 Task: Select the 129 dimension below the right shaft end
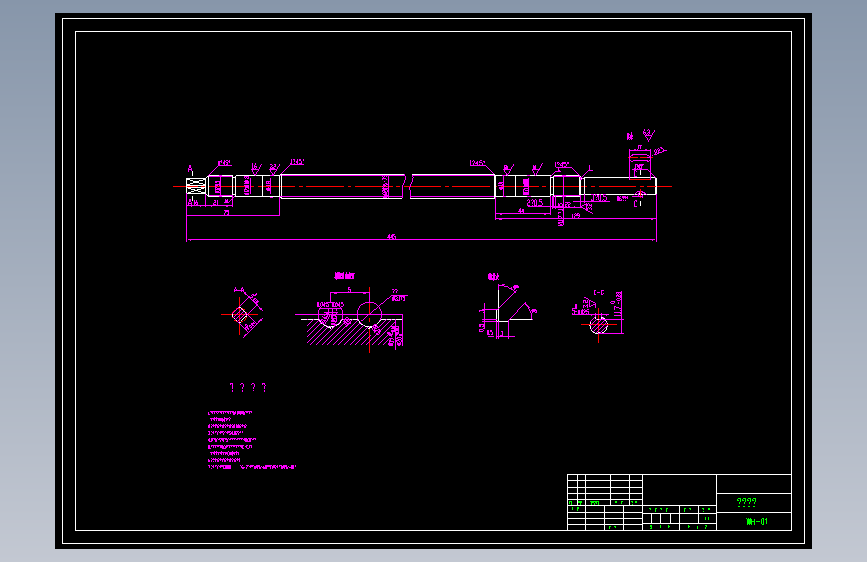point(576,215)
